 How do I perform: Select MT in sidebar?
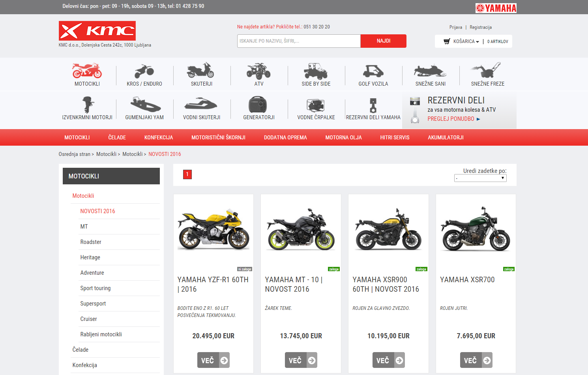point(84,227)
